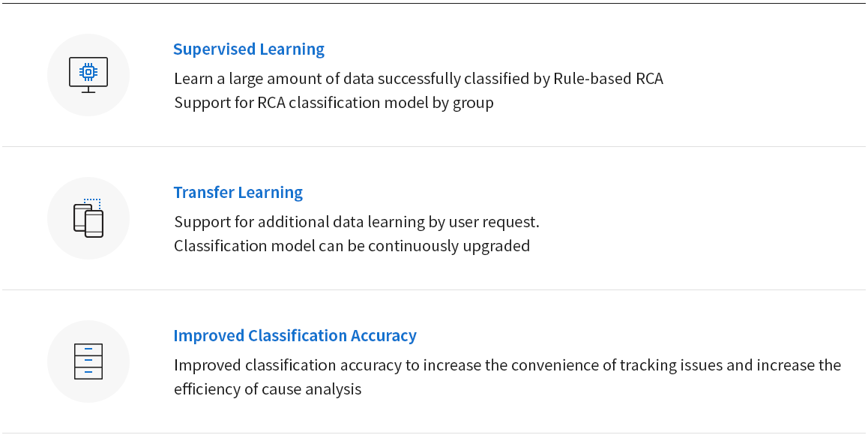
Task: Click the 'Learn a large amount of data' line
Action: click(x=418, y=79)
